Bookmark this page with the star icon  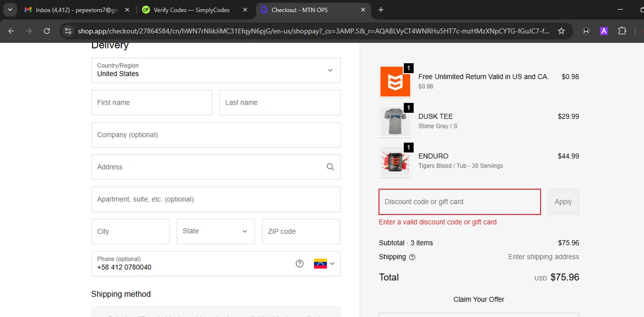(x=561, y=31)
